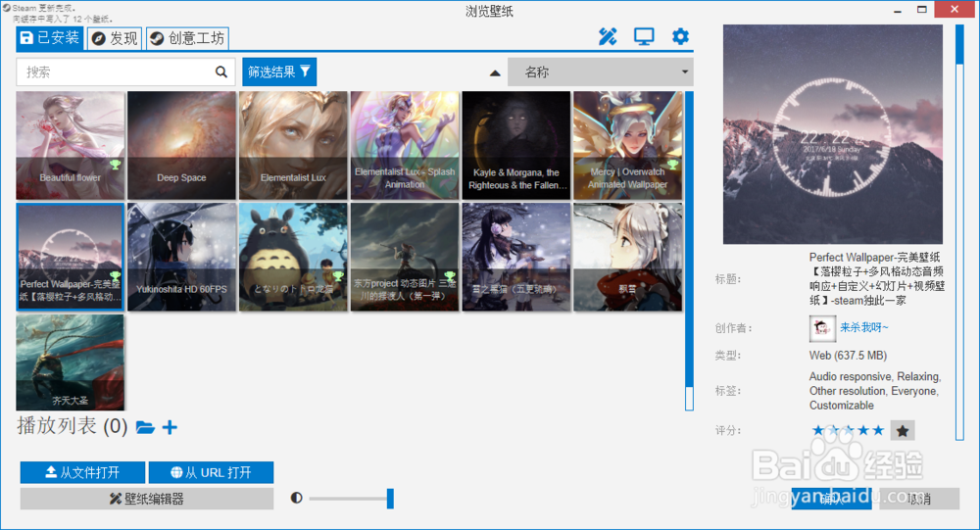Select the 飘雪 wallpaper thumbnail
Image resolution: width=980 pixels, height=530 pixels.
click(627, 257)
